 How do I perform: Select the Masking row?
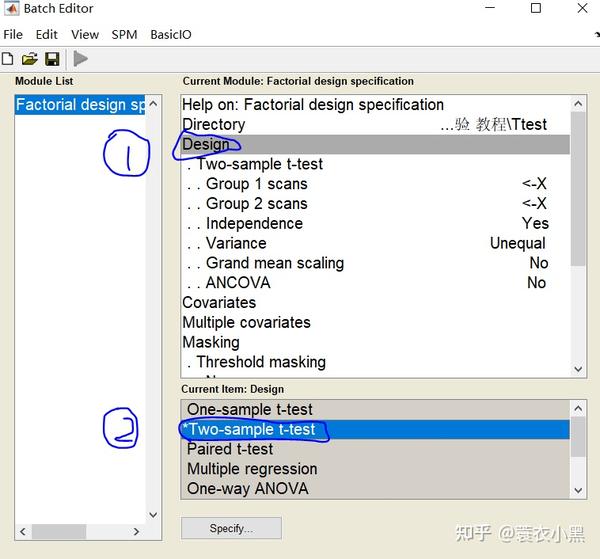375,342
